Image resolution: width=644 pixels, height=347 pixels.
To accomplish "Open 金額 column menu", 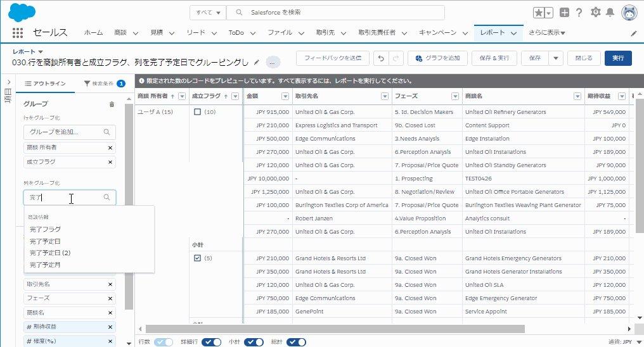I will [285, 96].
